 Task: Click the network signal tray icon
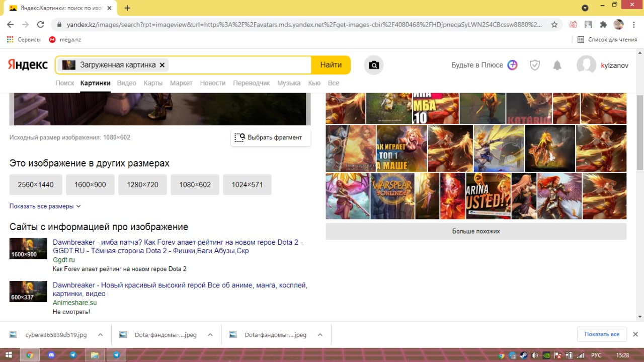[x=581, y=355]
